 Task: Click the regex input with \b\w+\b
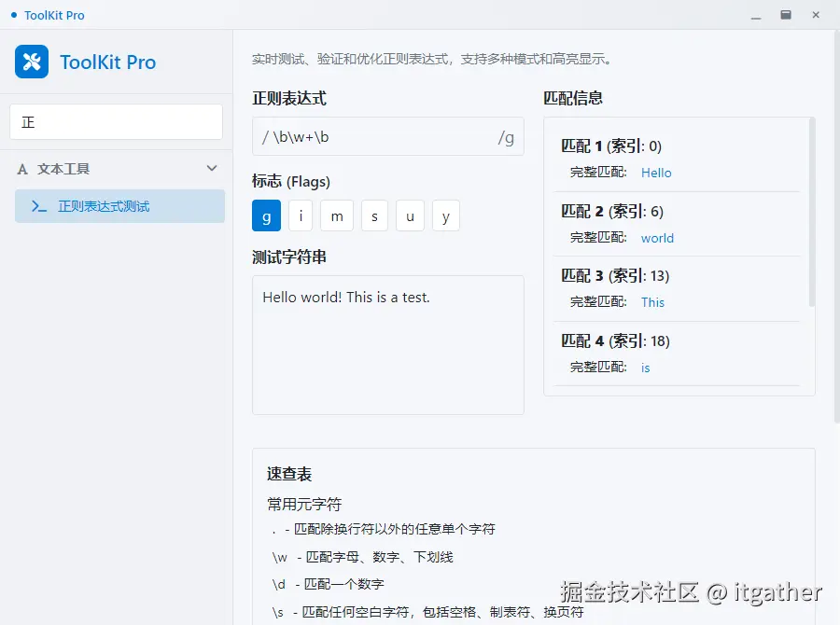(x=388, y=136)
